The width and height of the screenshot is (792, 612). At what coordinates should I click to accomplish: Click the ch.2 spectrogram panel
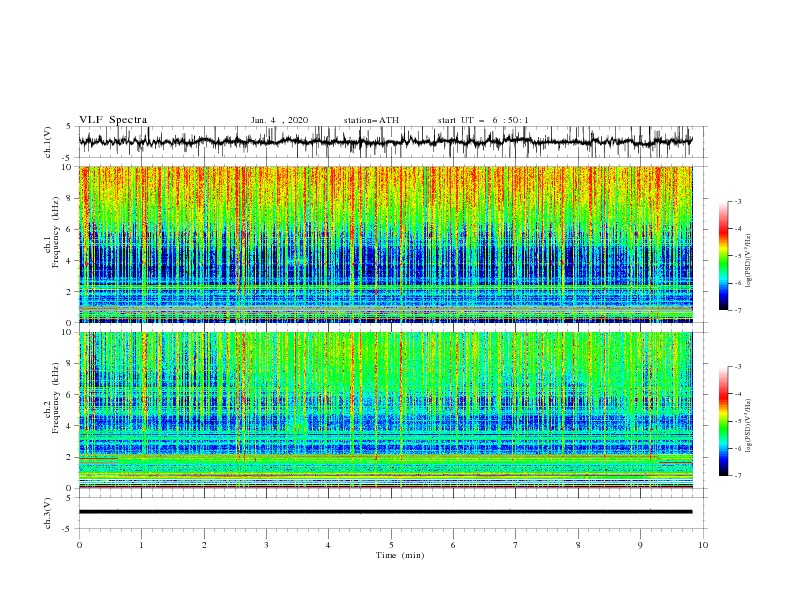click(385, 410)
